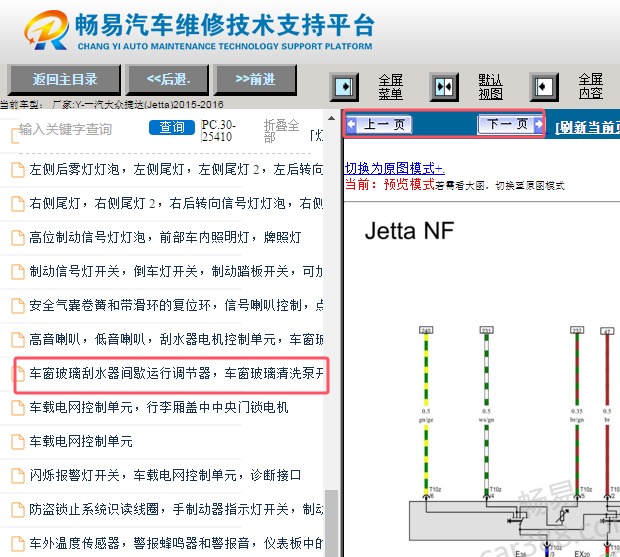This screenshot has width=620, height=557.
Task: Click the right arrow on 下一页 button
Action: (x=538, y=124)
